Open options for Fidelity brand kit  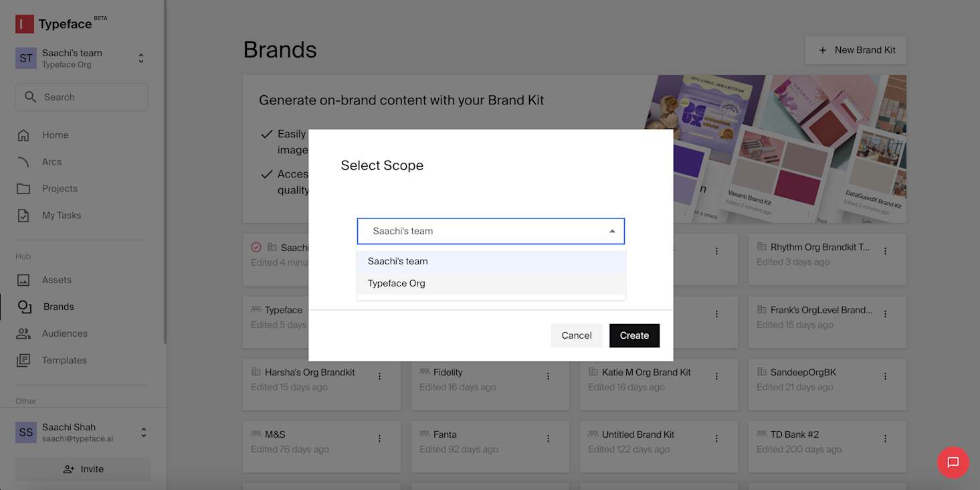pyautogui.click(x=548, y=376)
